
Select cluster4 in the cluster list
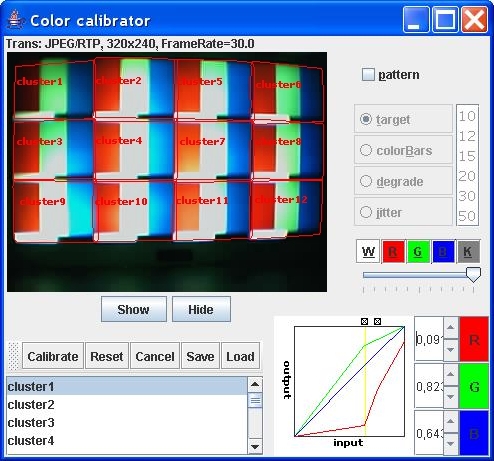127,441
